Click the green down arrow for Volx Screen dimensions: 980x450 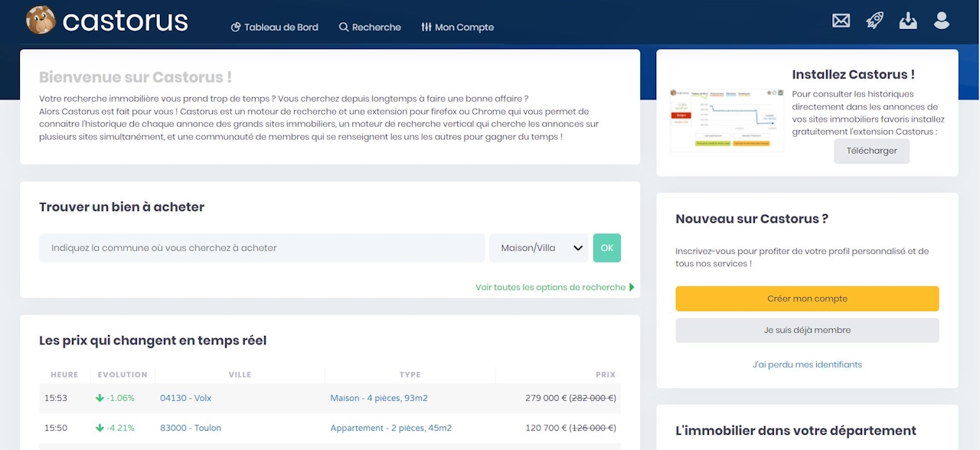(100, 398)
